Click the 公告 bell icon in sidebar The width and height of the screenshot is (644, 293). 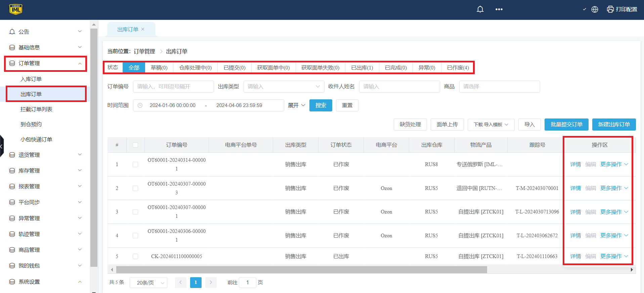[12, 32]
